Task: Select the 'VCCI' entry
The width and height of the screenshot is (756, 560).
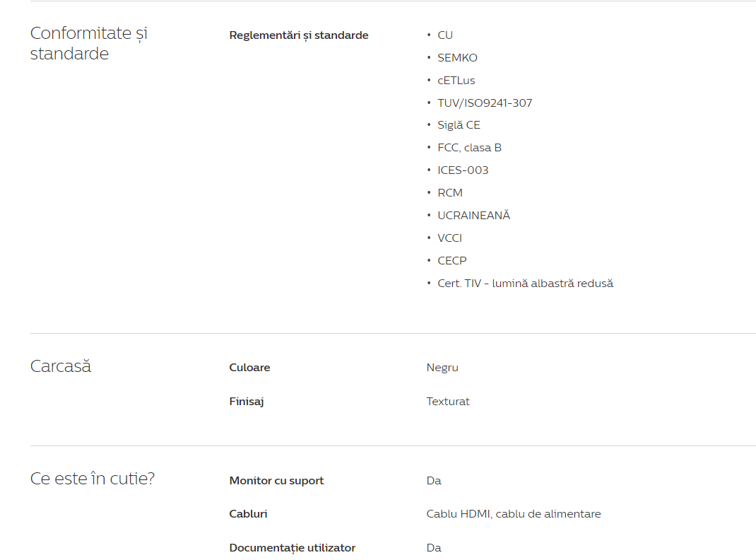Action: [x=449, y=238]
